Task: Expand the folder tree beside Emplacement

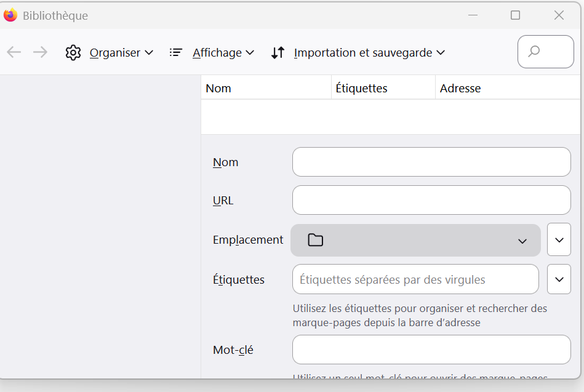Action: (x=559, y=239)
